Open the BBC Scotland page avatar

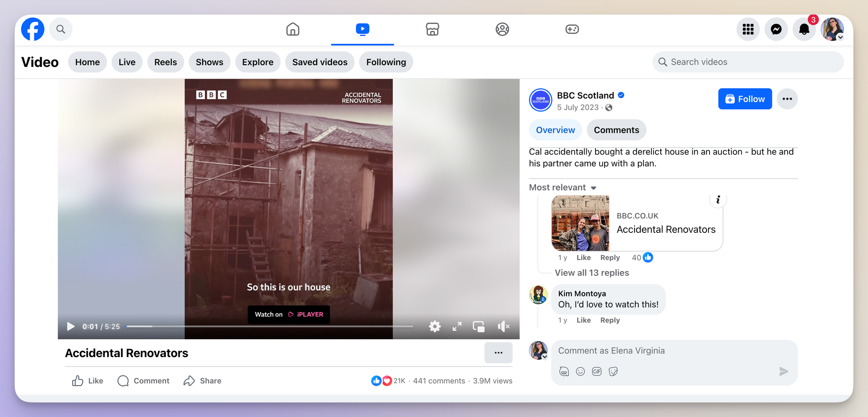(540, 100)
